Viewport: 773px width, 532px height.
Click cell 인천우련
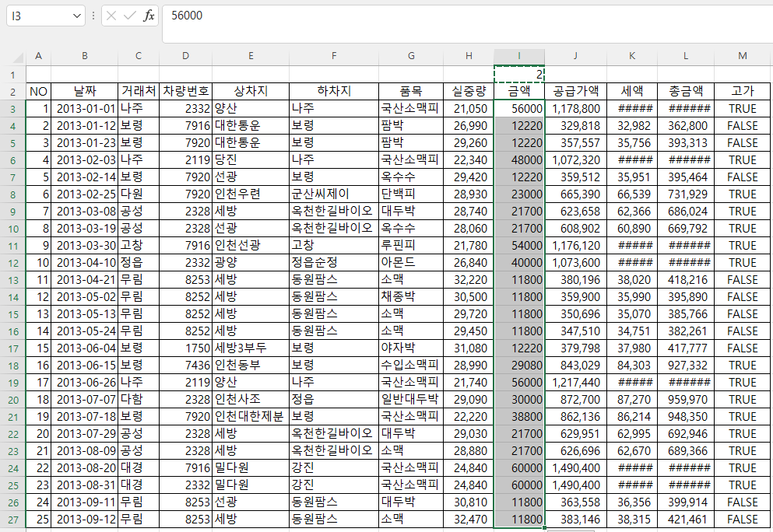tap(251, 194)
